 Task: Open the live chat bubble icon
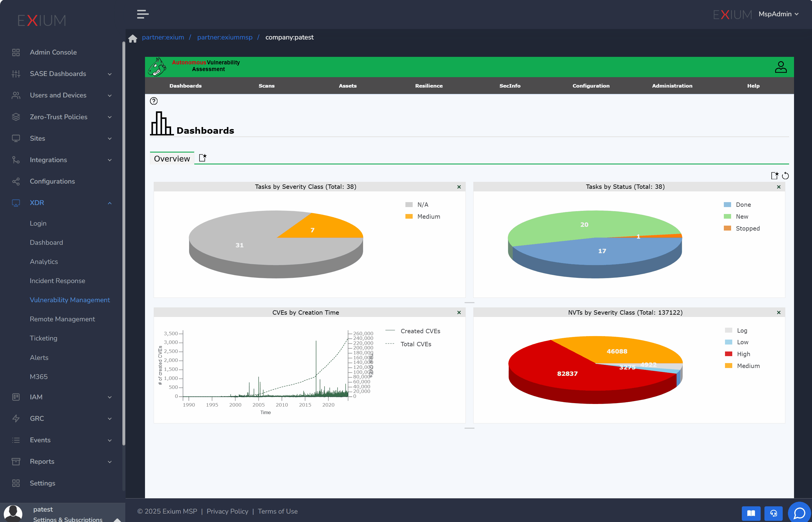(799, 512)
